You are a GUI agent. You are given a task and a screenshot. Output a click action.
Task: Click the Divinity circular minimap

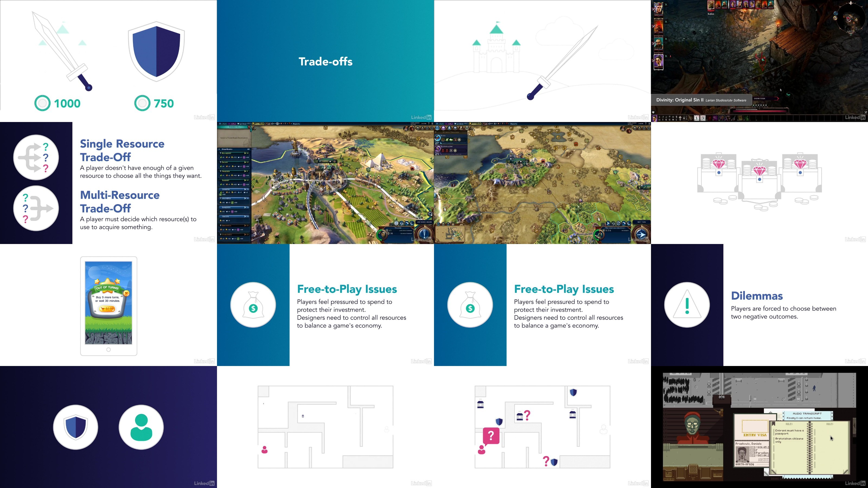851,18
